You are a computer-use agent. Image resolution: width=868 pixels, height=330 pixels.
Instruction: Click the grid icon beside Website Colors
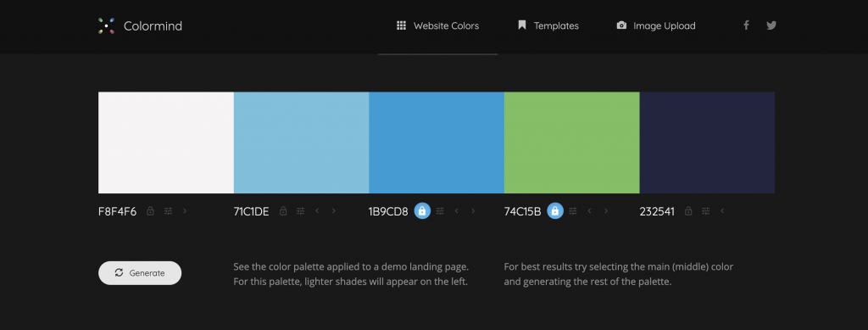point(401,25)
